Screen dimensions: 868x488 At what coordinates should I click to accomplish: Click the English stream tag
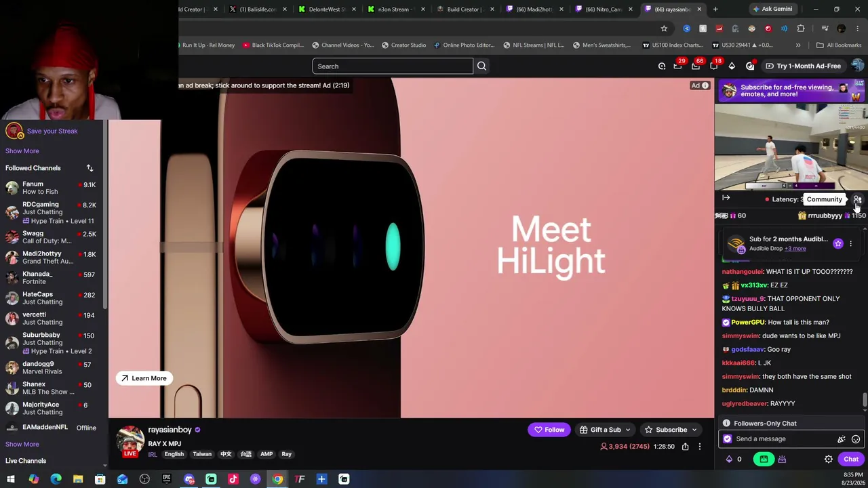pyautogui.click(x=174, y=455)
